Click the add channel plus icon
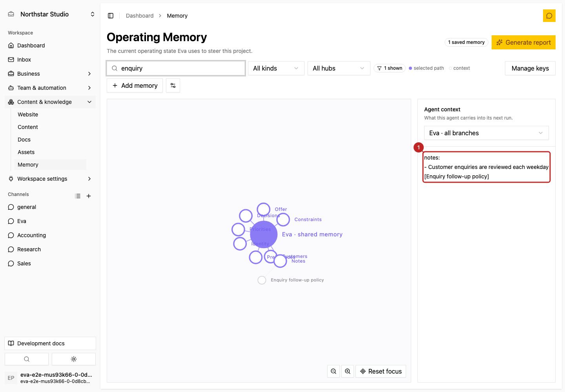Image resolution: width=565 pixels, height=392 pixels. (89, 196)
